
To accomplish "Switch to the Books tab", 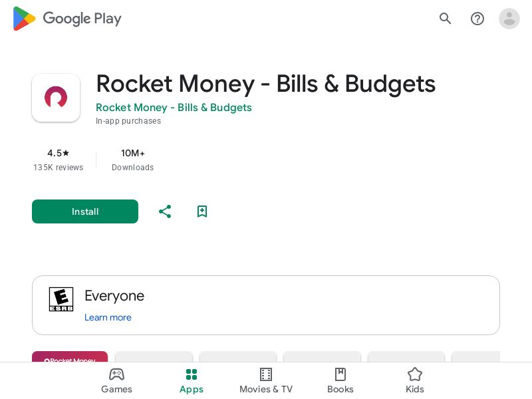I will point(340,380).
